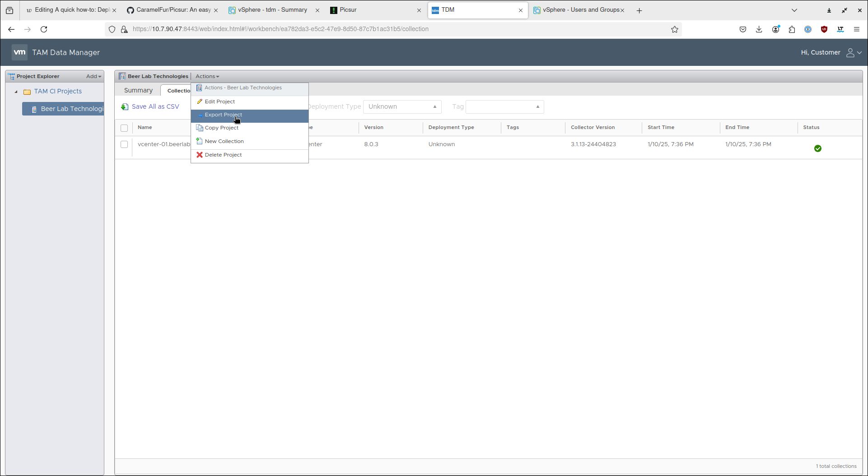Sort by the Start Time column header

(x=661, y=128)
